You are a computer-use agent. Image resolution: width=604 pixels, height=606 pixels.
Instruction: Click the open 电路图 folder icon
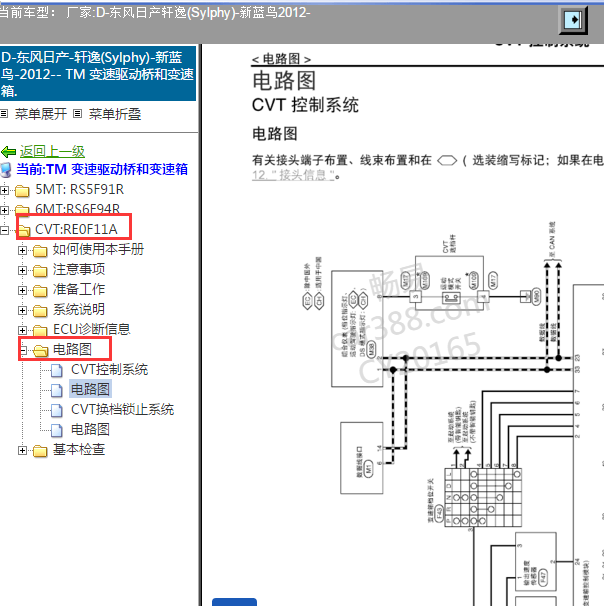(x=41, y=351)
